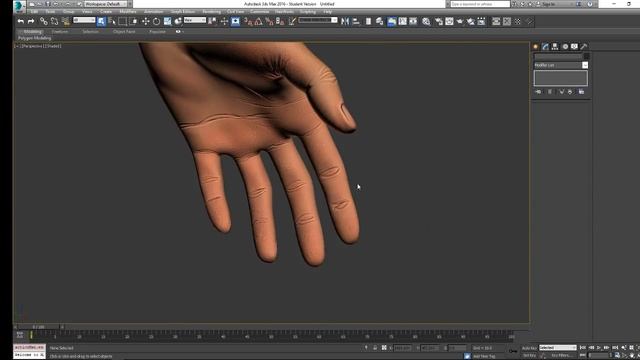This screenshot has height=360, width=640.
Task: Switch to the Create command panel tab
Action: [x=536, y=47]
